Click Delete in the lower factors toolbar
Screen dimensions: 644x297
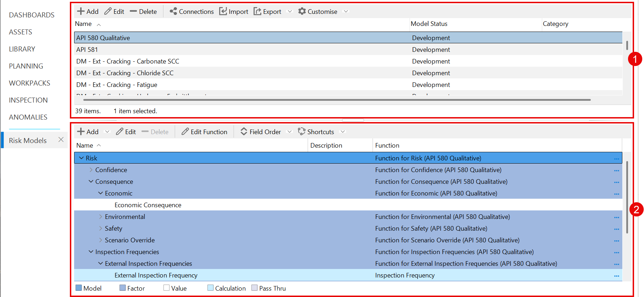155,132
